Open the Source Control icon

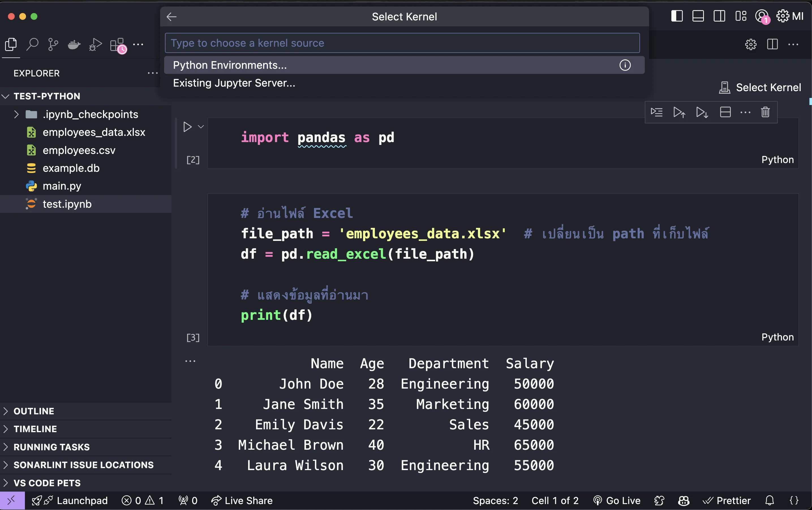point(53,44)
